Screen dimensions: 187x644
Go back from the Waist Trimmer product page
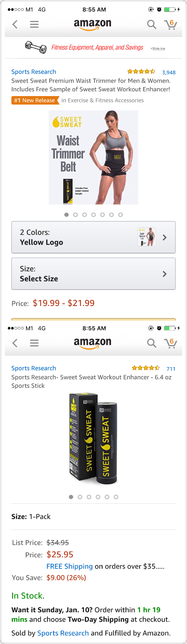tap(15, 24)
